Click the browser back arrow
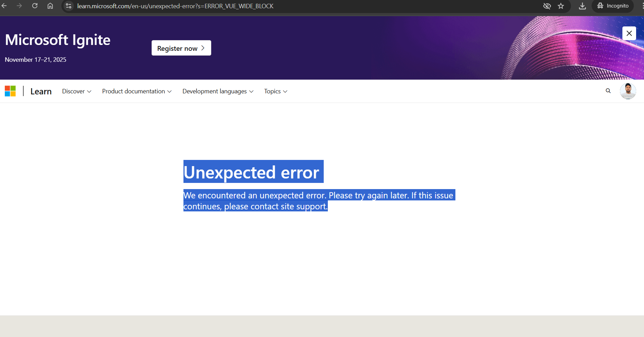Image resolution: width=644 pixels, height=337 pixels. (4, 6)
